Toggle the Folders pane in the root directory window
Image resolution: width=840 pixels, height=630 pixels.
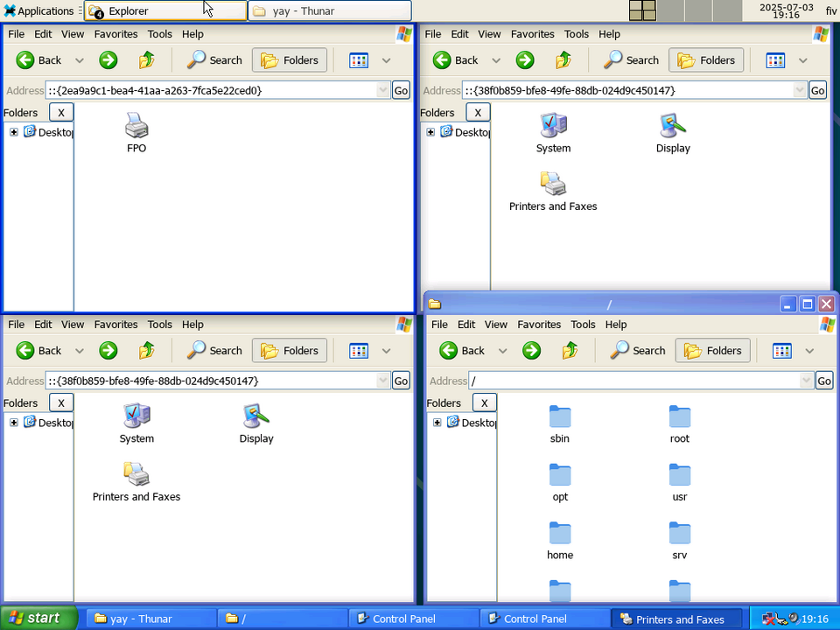tap(712, 350)
